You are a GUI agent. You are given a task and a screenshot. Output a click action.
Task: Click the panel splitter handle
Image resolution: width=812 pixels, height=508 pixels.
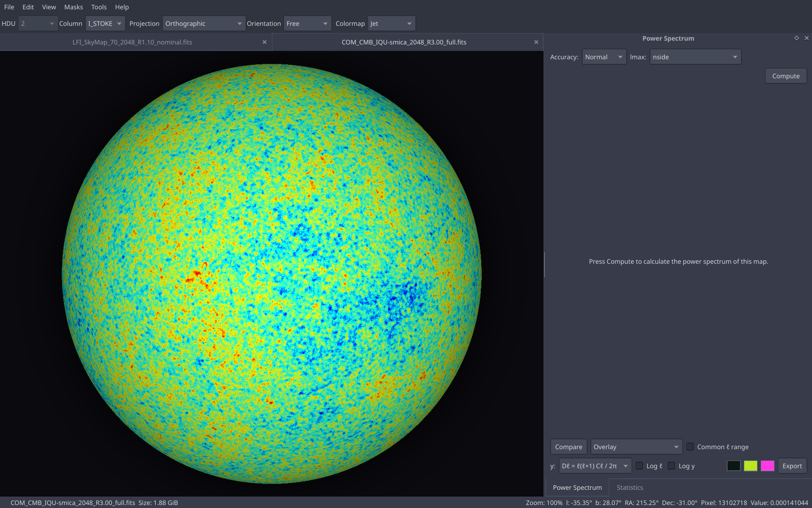pyautogui.click(x=544, y=265)
